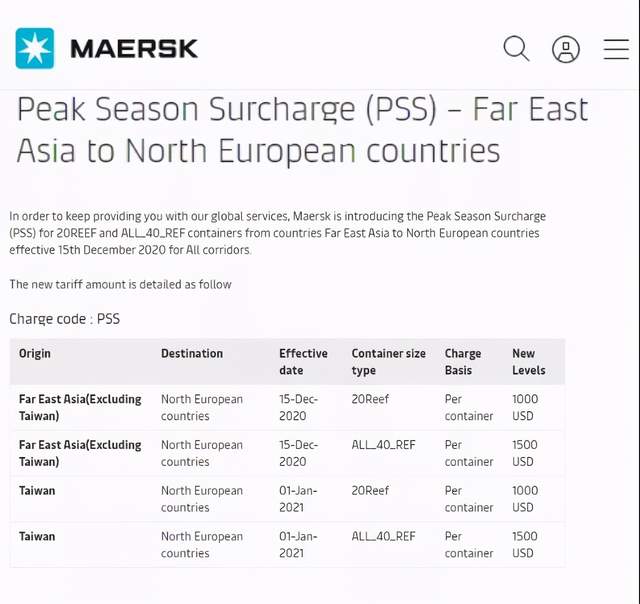640x604 pixels.
Task: Click the Container size type header
Action: (x=389, y=362)
